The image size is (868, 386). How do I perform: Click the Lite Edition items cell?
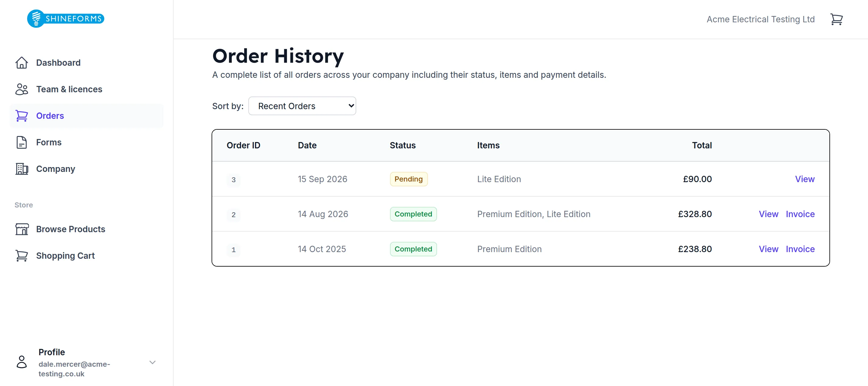pyautogui.click(x=499, y=179)
